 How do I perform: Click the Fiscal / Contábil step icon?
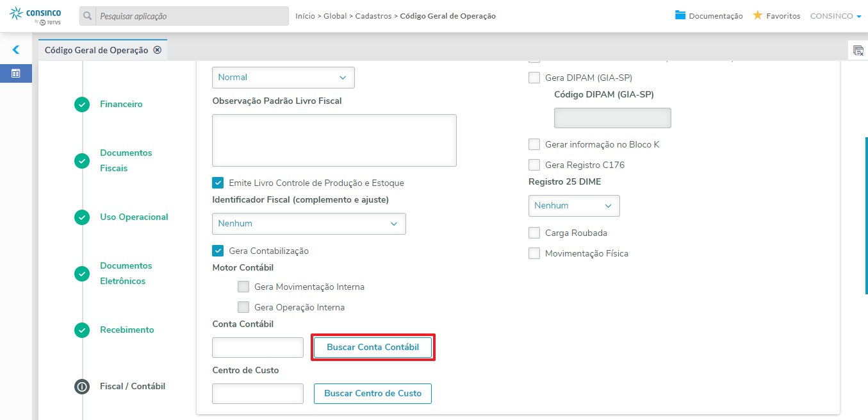coord(82,387)
